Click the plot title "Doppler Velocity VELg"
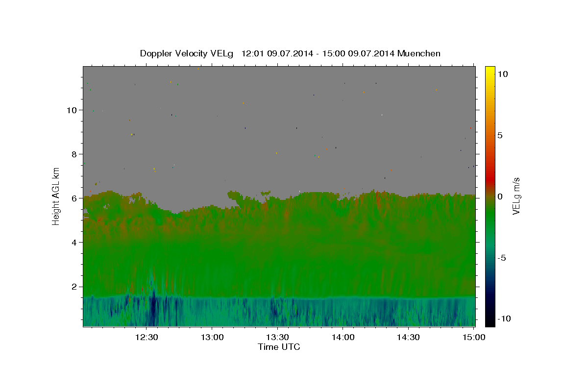This screenshot has width=588, height=392. (x=186, y=53)
